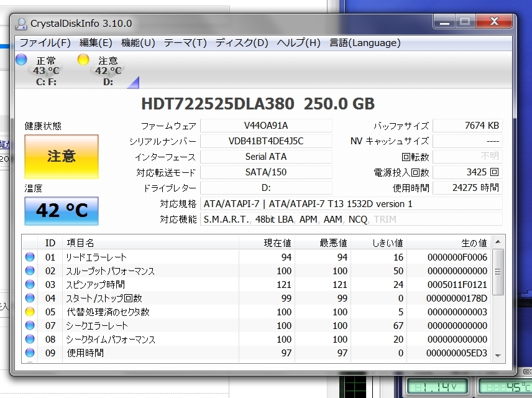The width and height of the screenshot is (532, 398).
Task: Open the 言語(Language) menu
Action: 365,43
